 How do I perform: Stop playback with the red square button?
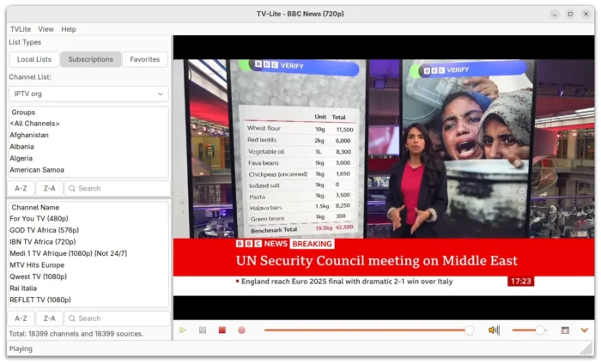pos(222,330)
